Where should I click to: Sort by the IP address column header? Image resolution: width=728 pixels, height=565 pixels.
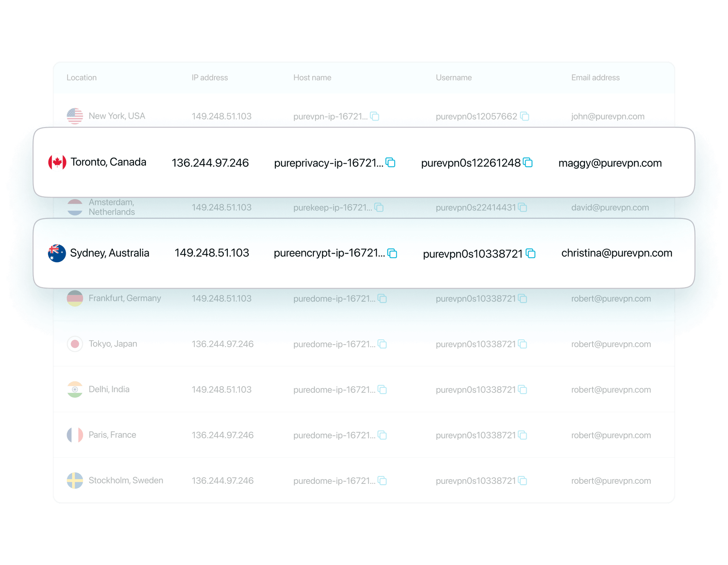210,77
